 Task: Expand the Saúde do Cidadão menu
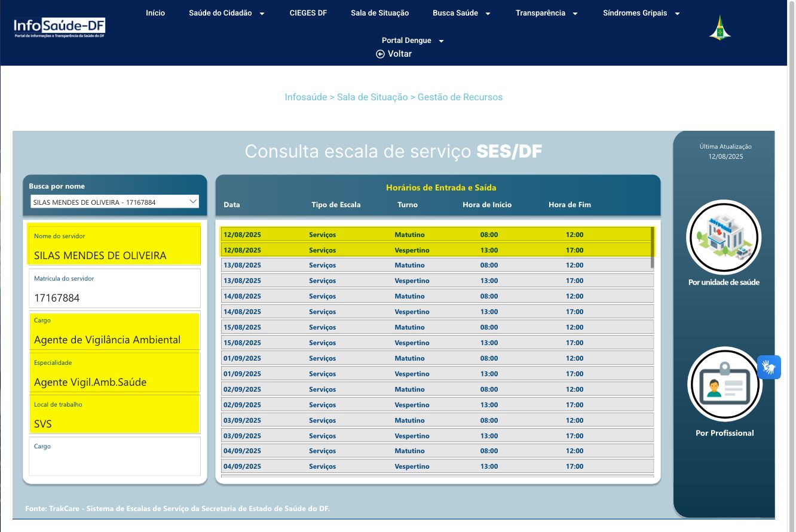(226, 13)
